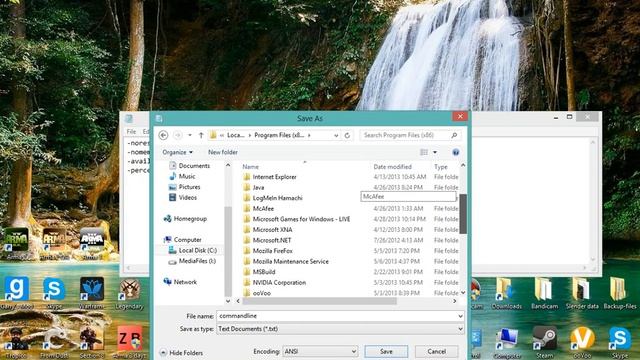Open the Encoding ANSI dropdown

point(320,351)
